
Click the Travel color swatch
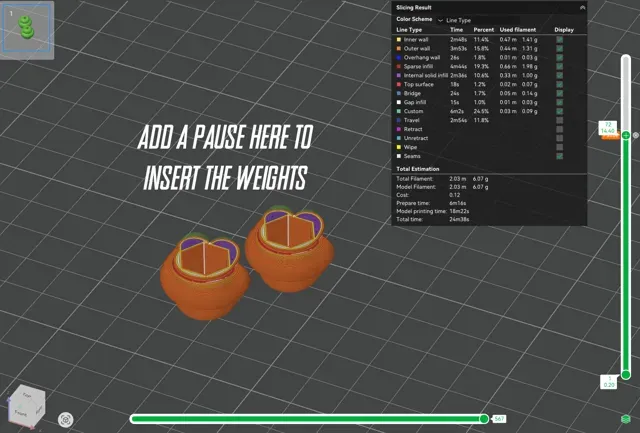399,120
